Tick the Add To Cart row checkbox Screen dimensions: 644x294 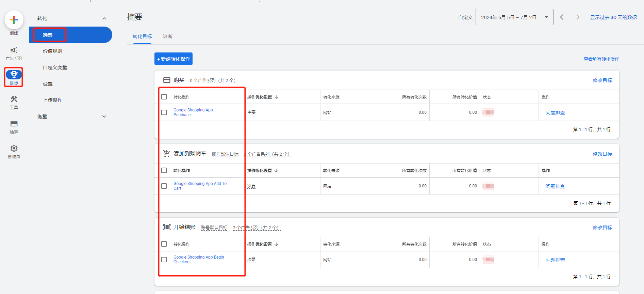[164, 186]
